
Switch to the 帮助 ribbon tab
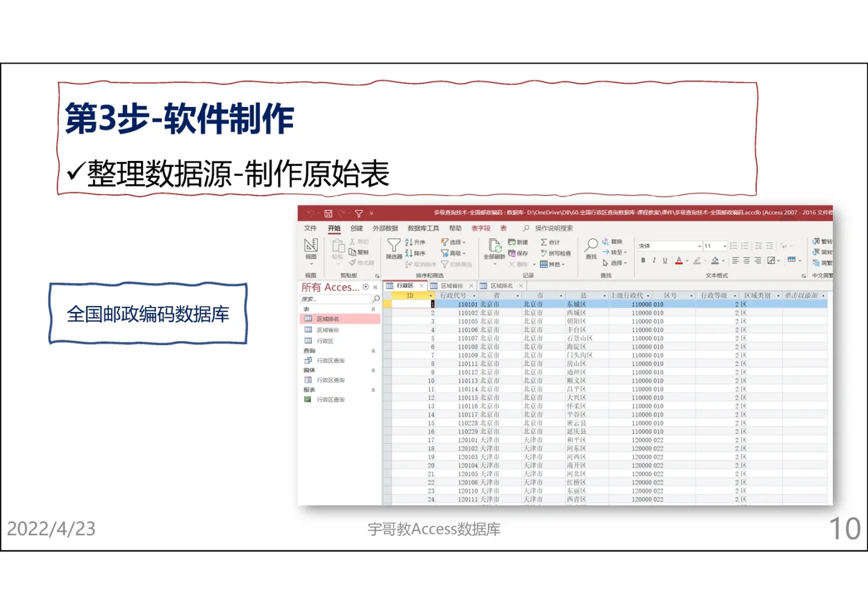(456, 228)
